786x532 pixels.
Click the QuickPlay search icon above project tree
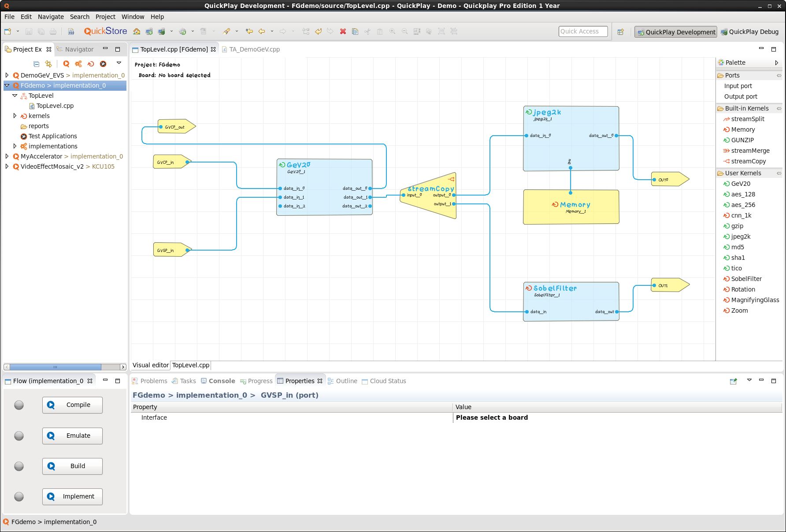coord(66,63)
